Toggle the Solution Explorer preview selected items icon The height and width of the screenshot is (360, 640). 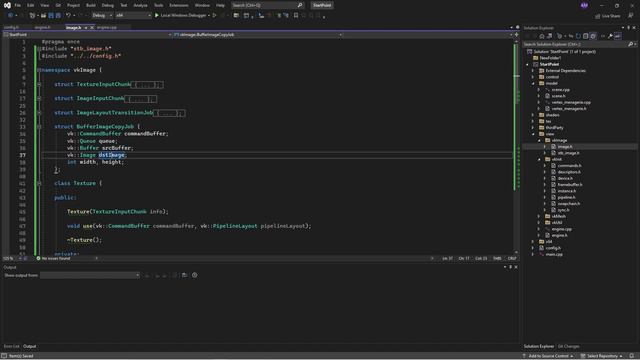click(x=618, y=36)
